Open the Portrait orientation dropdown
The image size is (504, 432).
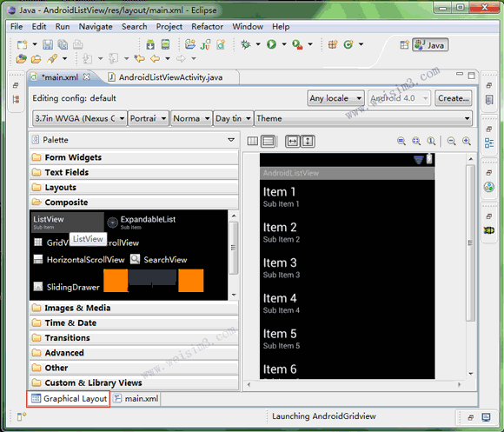pyautogui.click(x=149, y=118)
